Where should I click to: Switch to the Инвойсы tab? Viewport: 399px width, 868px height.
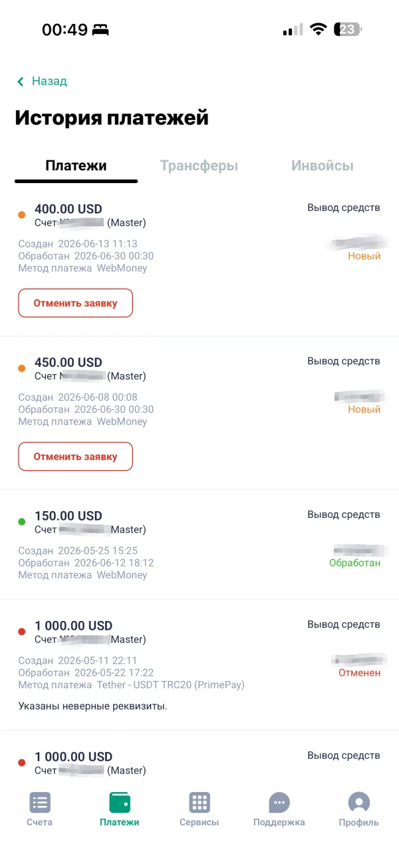[323, 166]
